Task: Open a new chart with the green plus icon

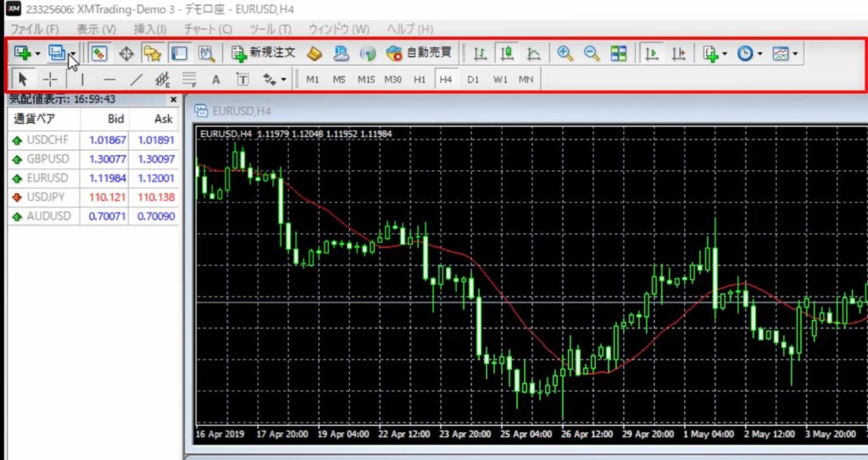Action: pos(23,53)
